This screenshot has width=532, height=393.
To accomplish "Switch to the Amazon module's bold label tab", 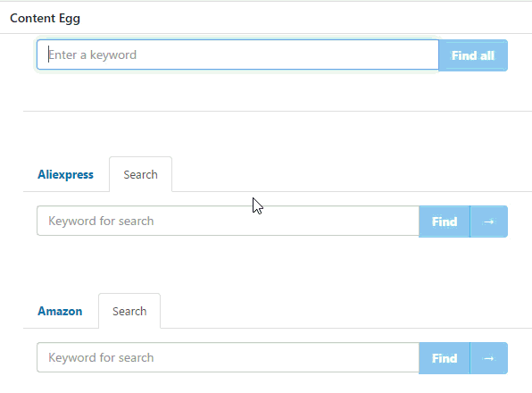I will [x=60, y=311].
